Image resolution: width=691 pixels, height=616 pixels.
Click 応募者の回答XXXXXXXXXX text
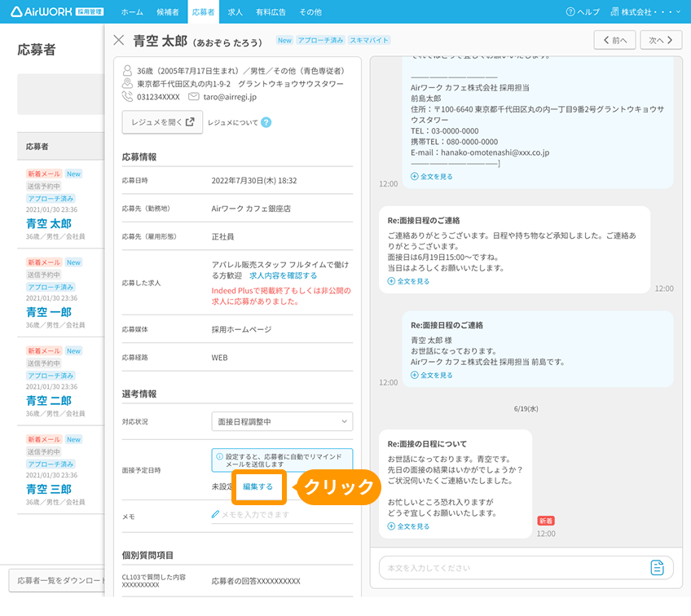coord(256,581)
